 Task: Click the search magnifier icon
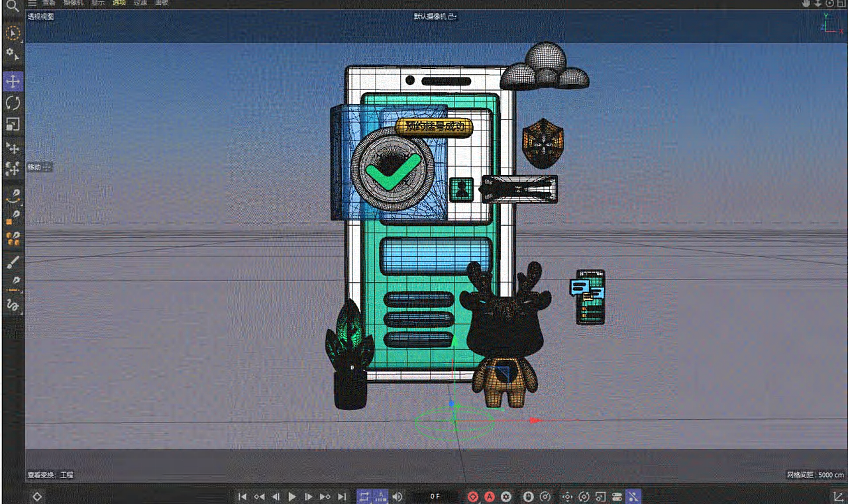coord(12,5)
